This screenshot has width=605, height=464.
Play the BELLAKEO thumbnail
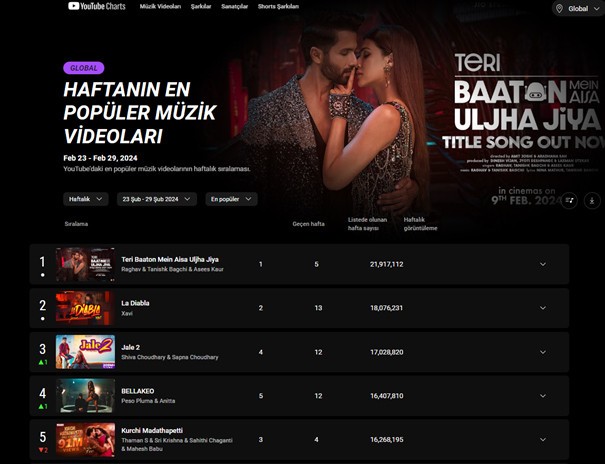pyautogui.click(x=85, y=396)
